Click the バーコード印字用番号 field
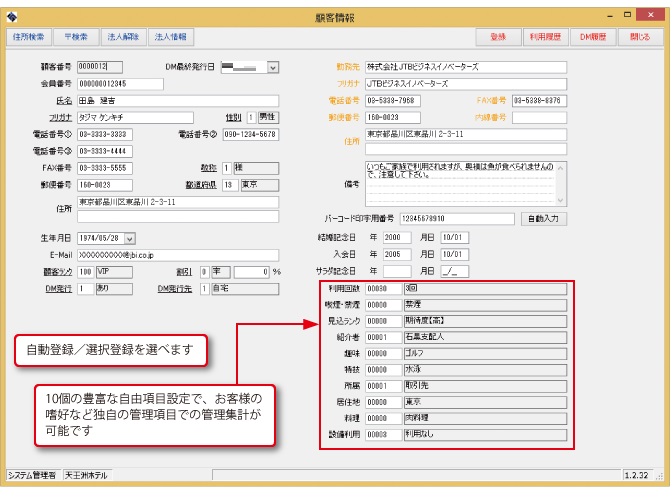Screen dimensions: 672x500 (457, 219)
